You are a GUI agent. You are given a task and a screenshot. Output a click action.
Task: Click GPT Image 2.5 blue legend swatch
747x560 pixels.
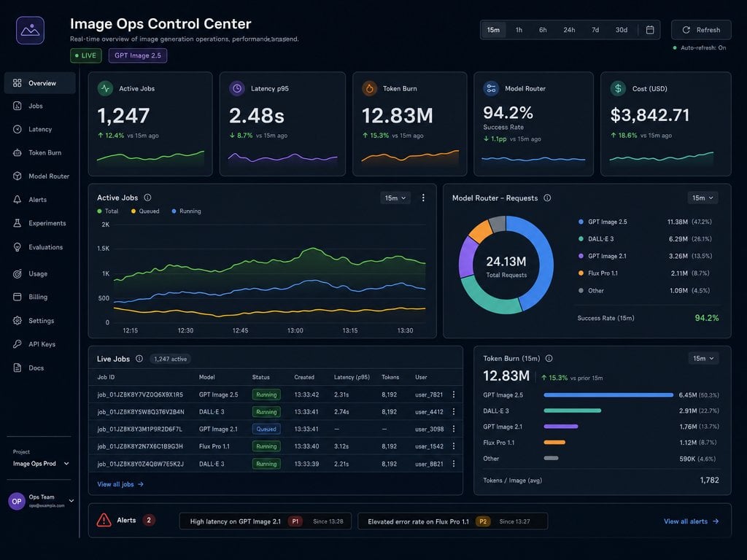581,222
